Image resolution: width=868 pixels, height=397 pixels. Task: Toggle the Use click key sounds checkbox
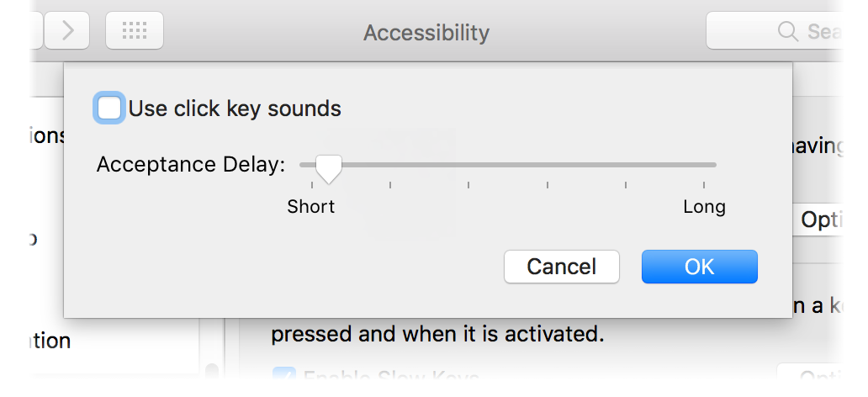coord(108,108)
